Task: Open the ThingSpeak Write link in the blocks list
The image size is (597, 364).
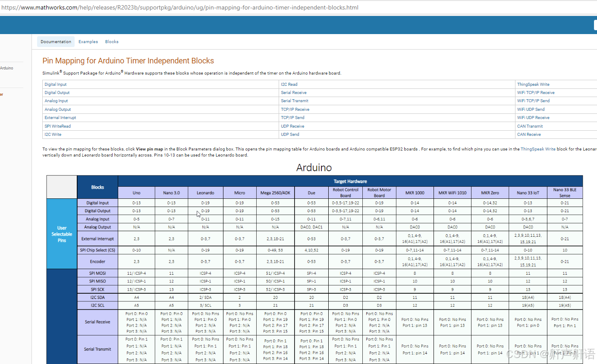Action: 533,85
